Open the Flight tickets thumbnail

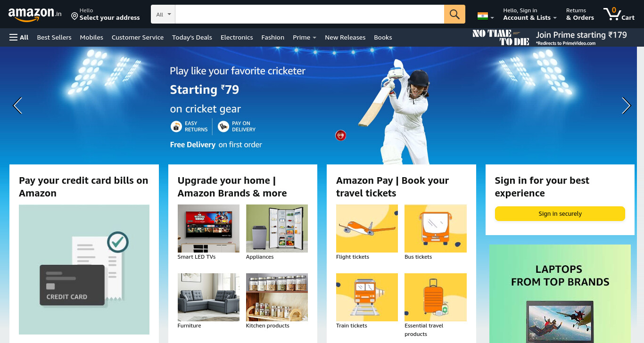[367, 229]
